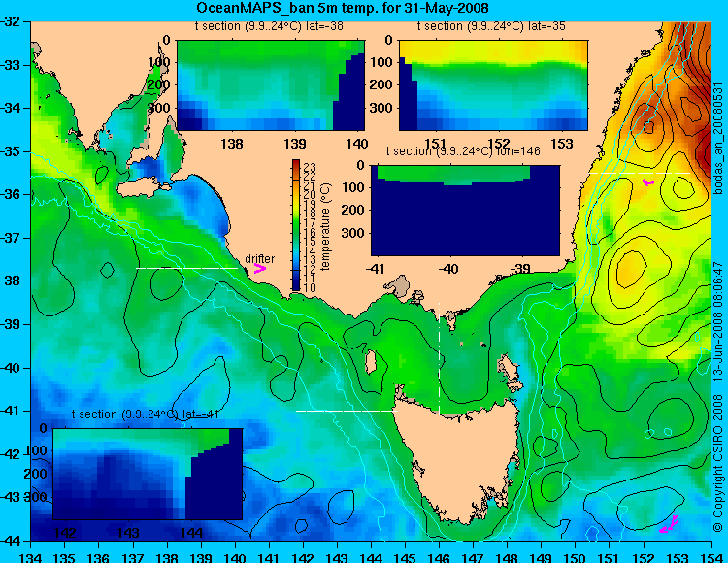Click the "-32" latitude tick on the left axis
This screenshot has height=563, width=728.
[x=12, y=21]
